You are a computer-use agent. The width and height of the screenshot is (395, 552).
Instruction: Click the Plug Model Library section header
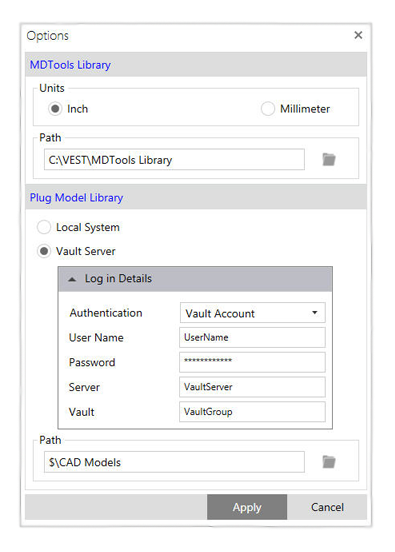196,197
